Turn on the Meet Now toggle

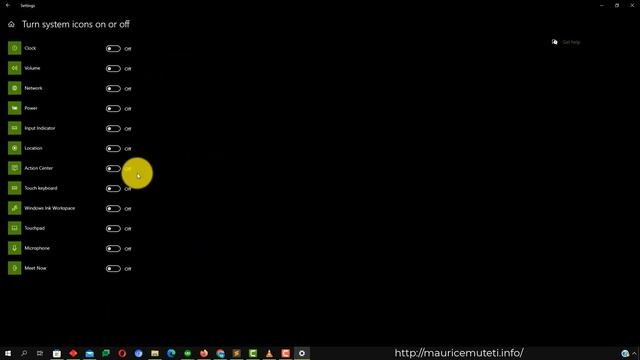113,269
